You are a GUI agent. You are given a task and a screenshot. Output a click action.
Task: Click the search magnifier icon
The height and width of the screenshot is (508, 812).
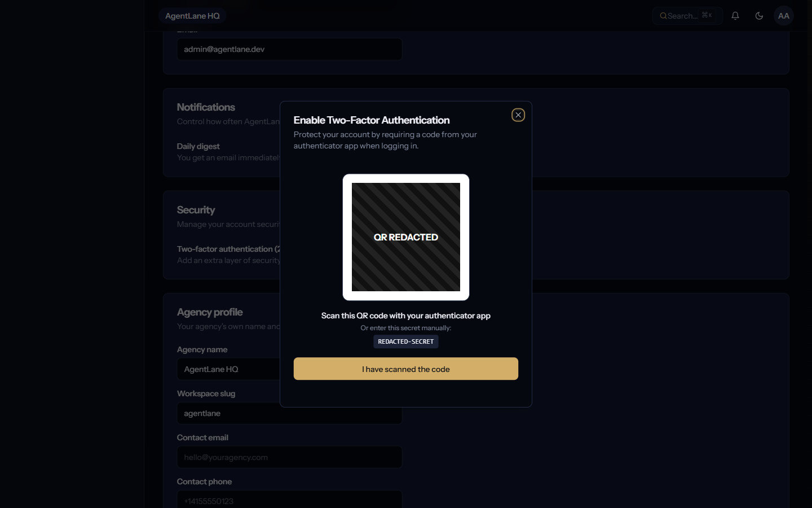pyautogui.click(x=663, y=16)
